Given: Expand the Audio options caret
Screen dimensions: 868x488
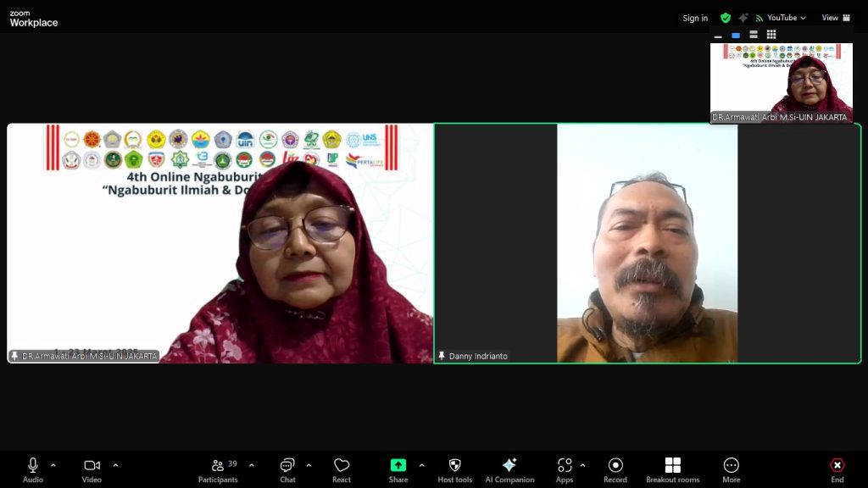Looking at the screenshot, I should [53, 466].
